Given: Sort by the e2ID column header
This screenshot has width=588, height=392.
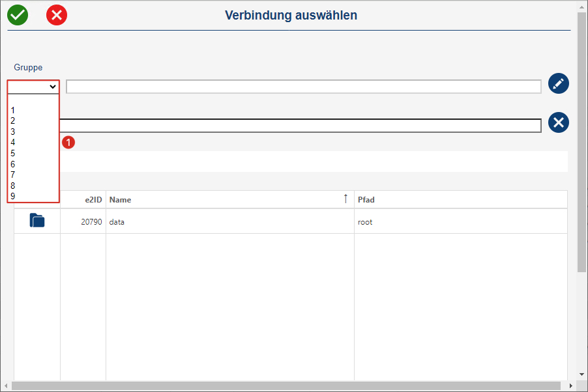Looking at the screenshot, I should coord(93,200).
